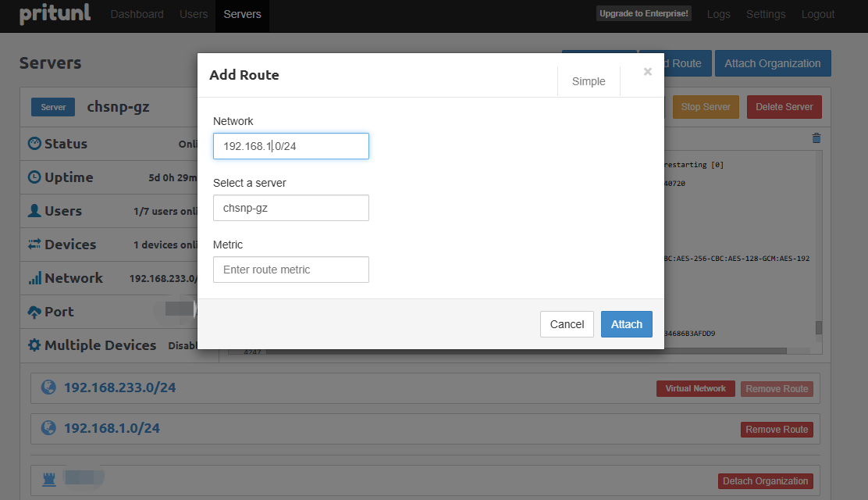This screenshot has width=868, height=500.
Task: Close the Add Route dialog
Action: [647, 72]
